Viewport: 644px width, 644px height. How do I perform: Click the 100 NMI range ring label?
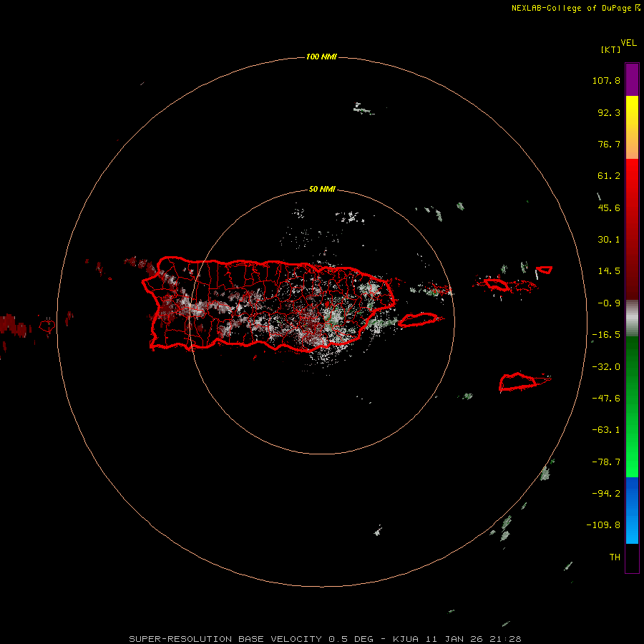(x=321, y=57)
